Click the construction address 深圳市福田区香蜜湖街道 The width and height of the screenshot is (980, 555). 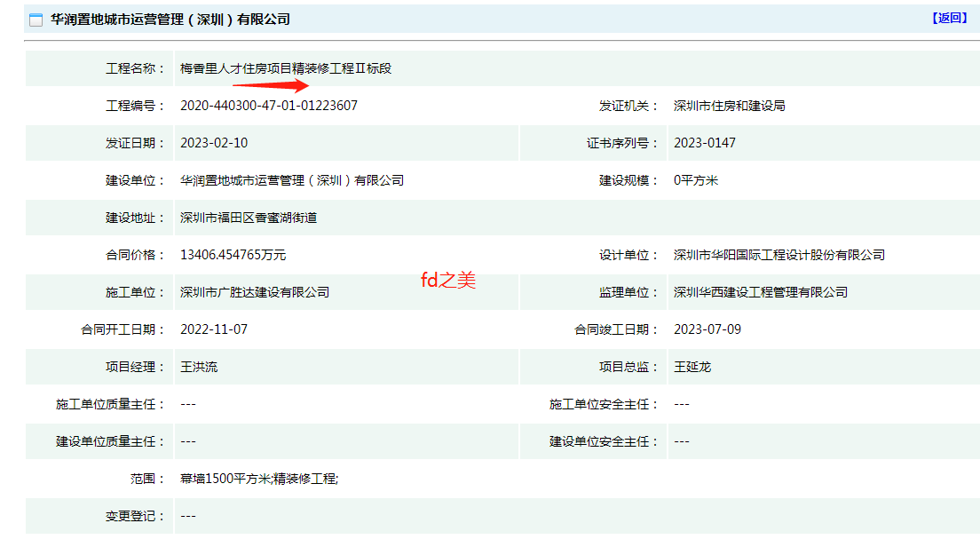[x=248, y=218]
